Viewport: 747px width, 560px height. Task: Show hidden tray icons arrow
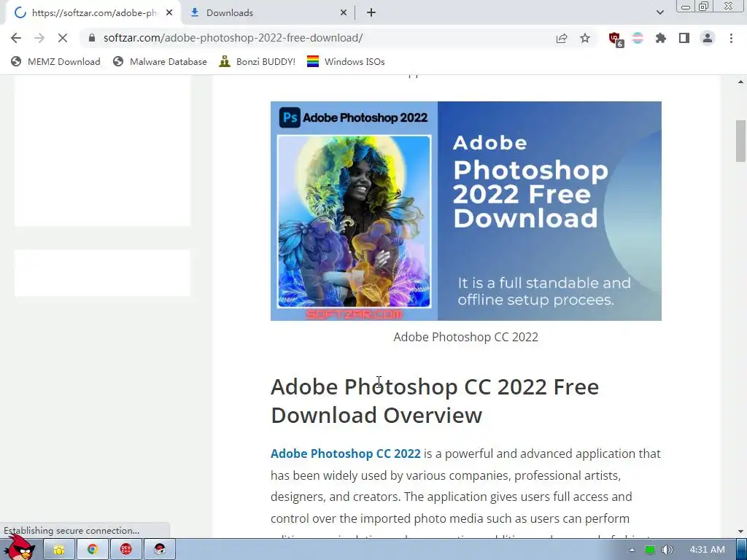[x=632, y=550]
